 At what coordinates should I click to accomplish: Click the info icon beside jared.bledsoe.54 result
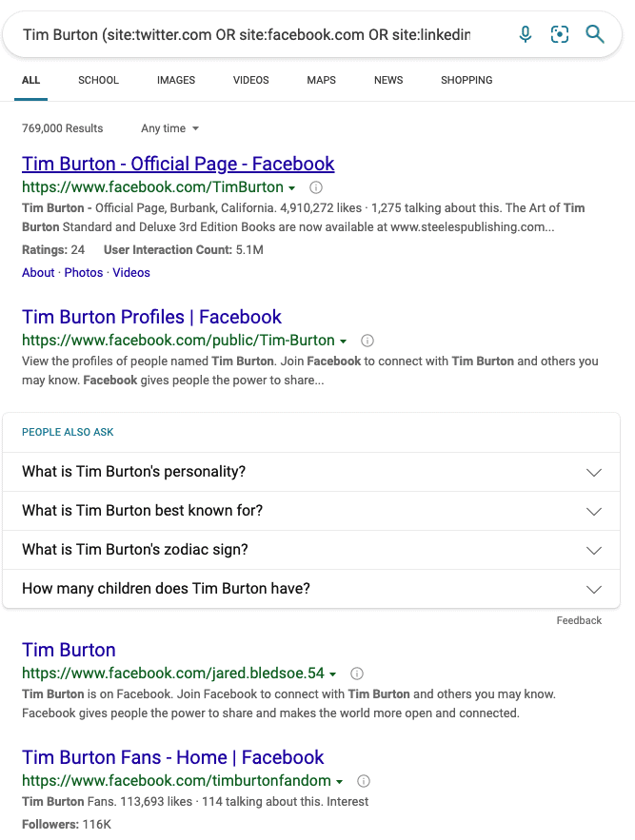356,673
